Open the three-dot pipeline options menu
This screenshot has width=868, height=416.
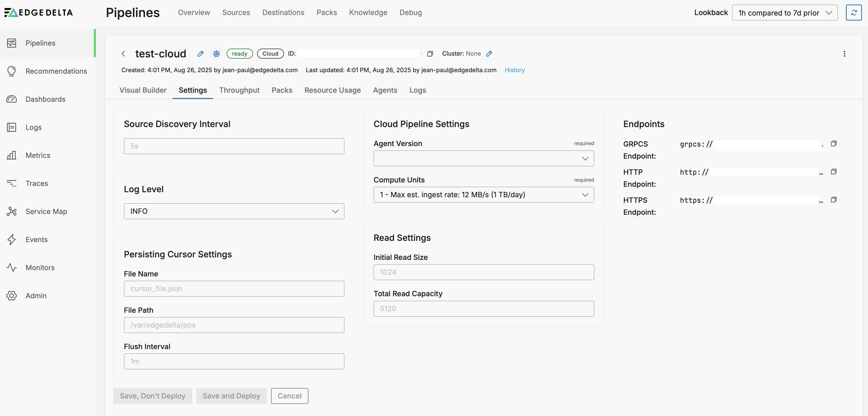[844, 54]
